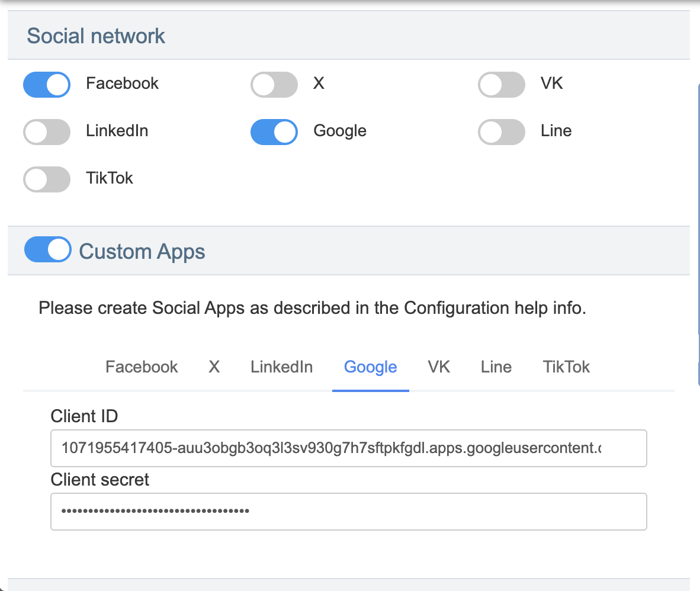Viewport: 700px width, 591px height.
Task: Select the Google app tab
Action: [x=370, y=367]
